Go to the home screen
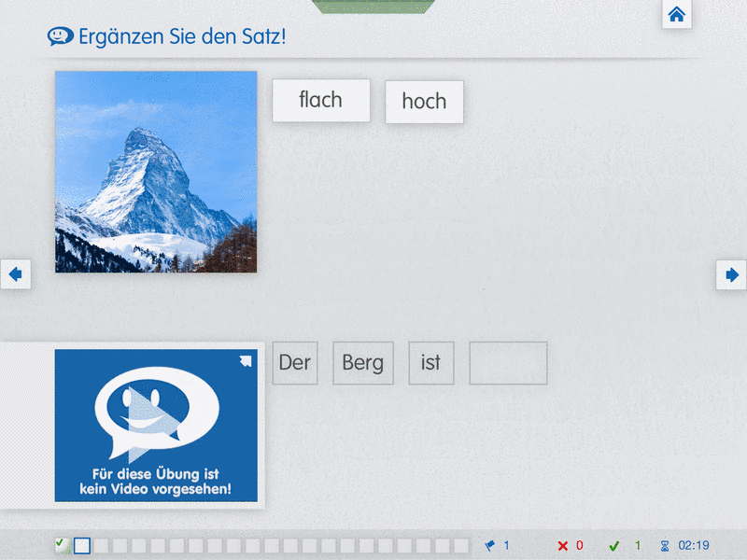Screen dimensions: 747x560 coord(677,14)
